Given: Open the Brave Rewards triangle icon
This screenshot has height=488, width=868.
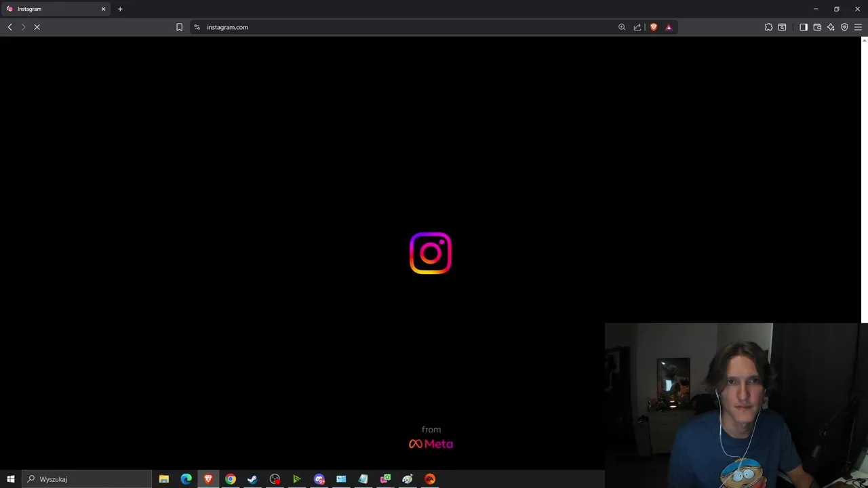Looking at the screenshot, I should (x=669, y=27).
